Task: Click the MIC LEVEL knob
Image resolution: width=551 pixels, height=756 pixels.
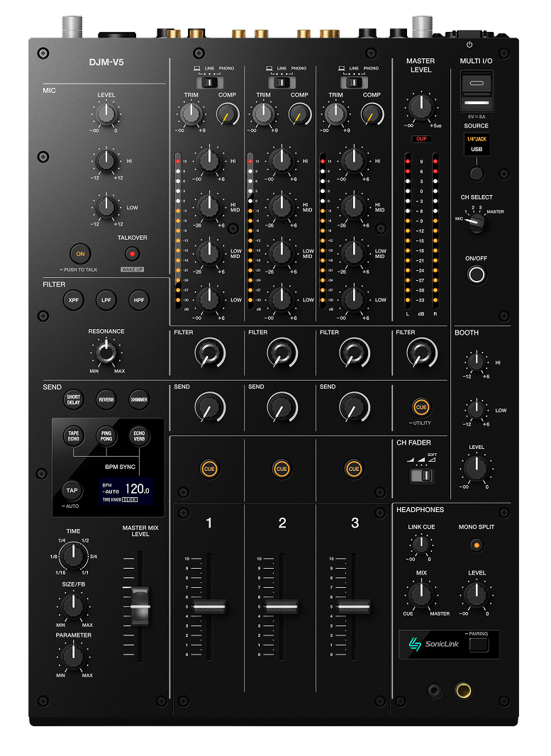Action: (x=106, y=114)
